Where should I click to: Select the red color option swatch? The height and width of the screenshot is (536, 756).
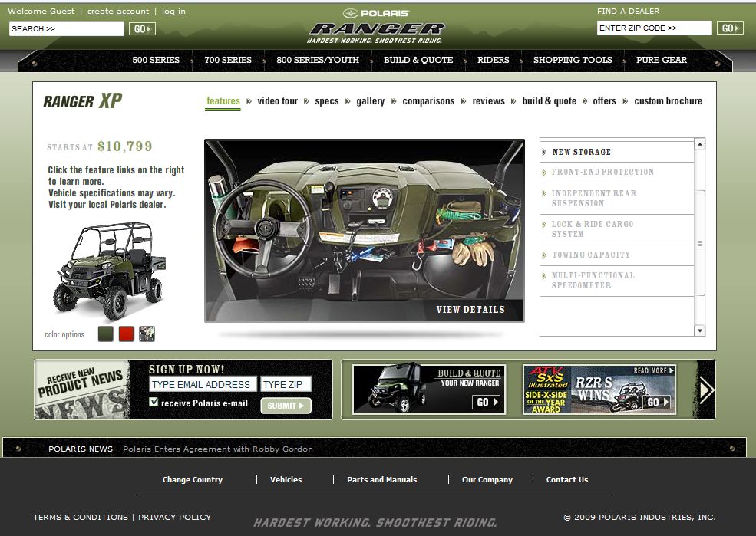pos(127,334)
